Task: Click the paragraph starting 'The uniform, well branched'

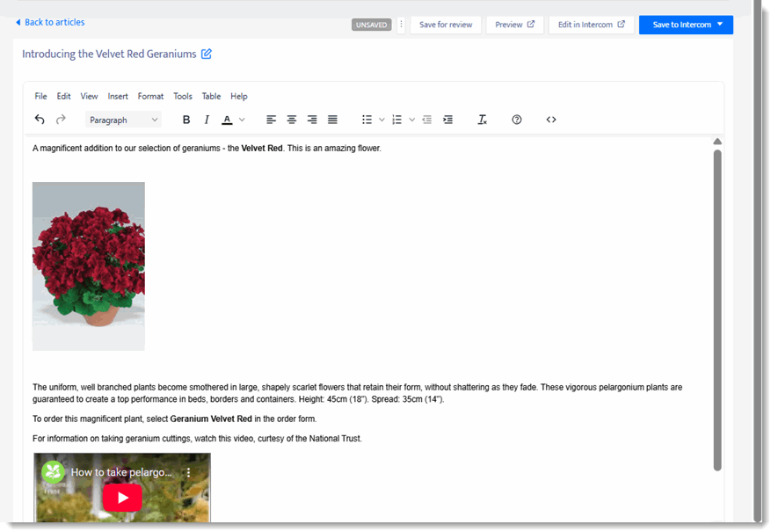Action: pyautogui.click(x=358, y=393)
